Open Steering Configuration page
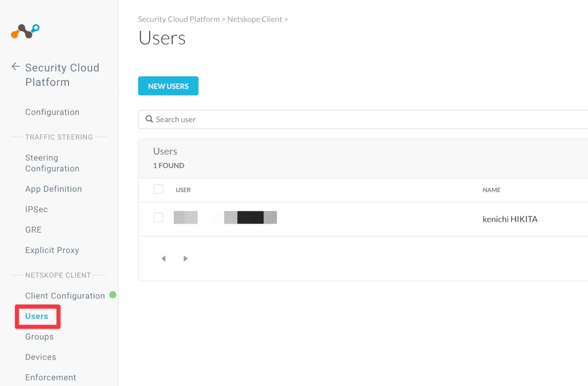 pos(52,163)
